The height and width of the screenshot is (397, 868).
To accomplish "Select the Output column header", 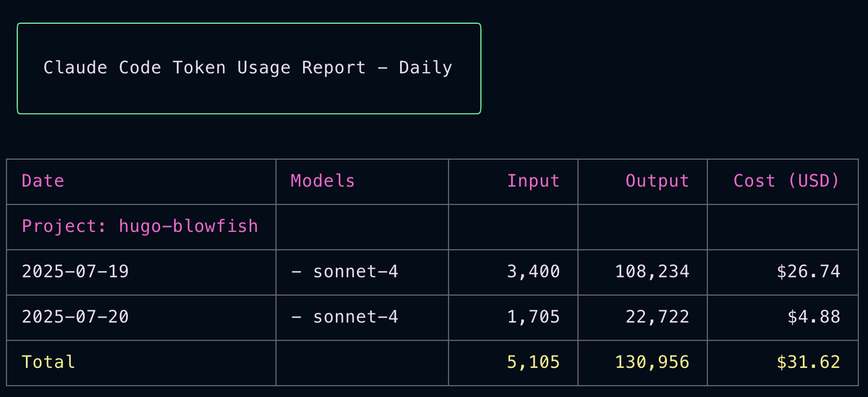I will (657, 181).
